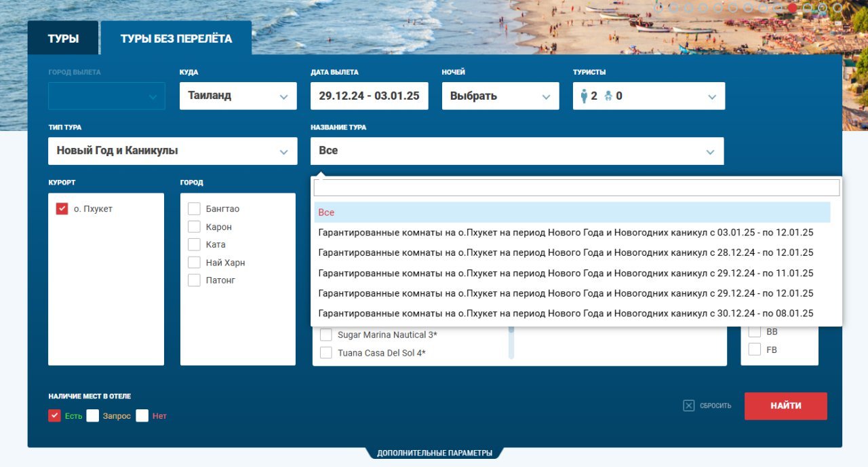Expand the Тип тура dropdown
This screenshot has width=868, height=467.
[x=173, y=151]
